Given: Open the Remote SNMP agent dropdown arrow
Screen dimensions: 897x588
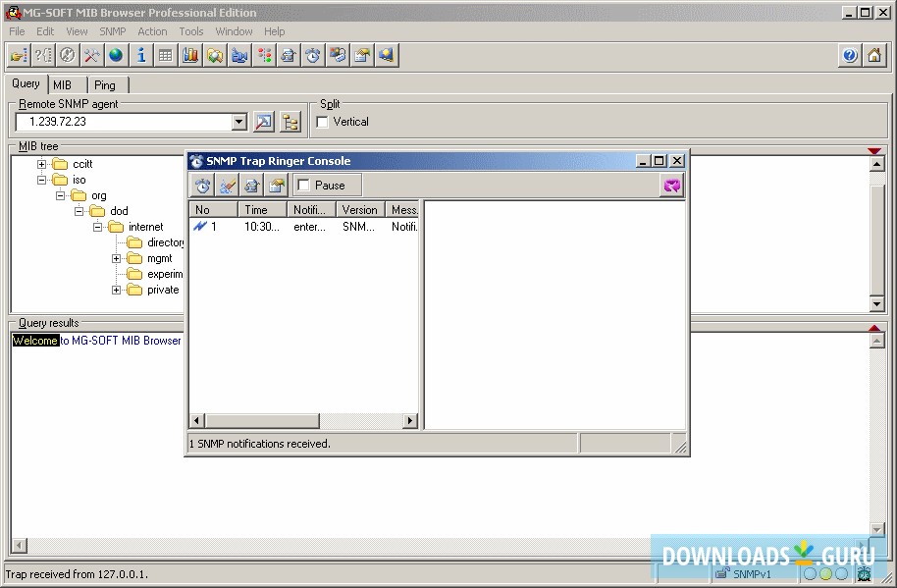Looking at the screenshot, I should (x=239, y=122).
